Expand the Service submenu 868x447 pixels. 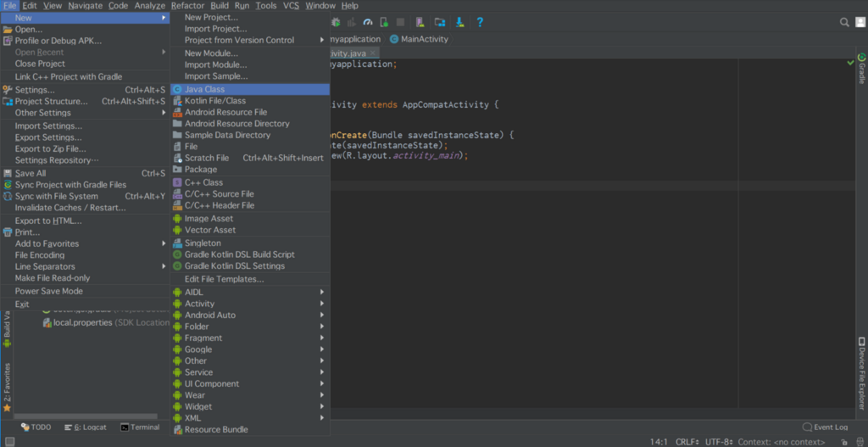pos(250,372)
